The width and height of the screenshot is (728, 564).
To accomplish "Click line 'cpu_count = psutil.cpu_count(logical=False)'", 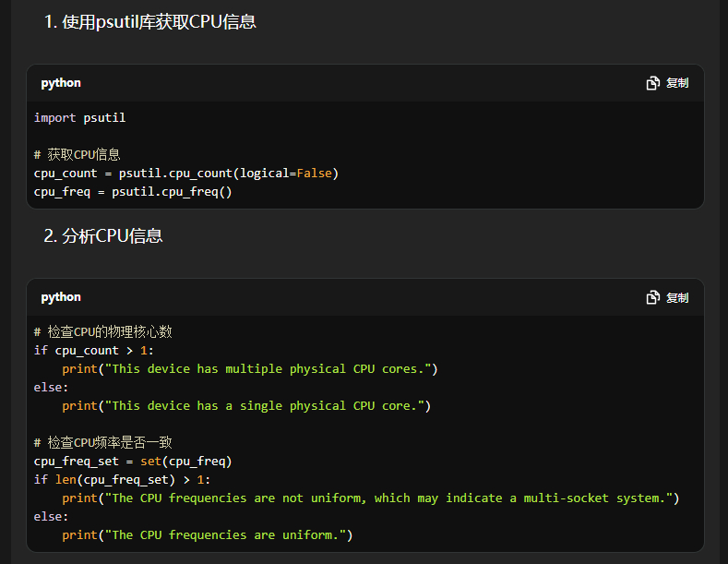I will tap(186, 174).
